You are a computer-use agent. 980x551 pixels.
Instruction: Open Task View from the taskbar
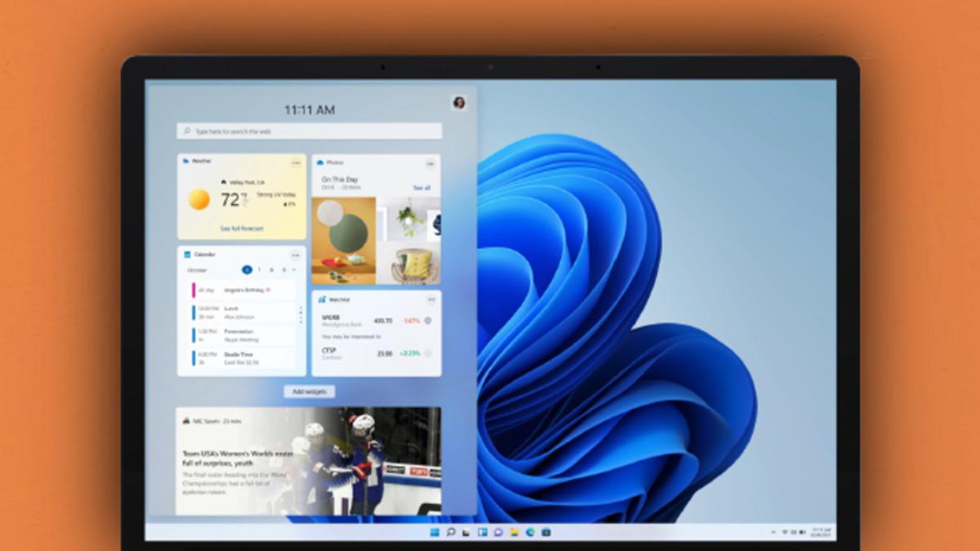tap(465, 532)
